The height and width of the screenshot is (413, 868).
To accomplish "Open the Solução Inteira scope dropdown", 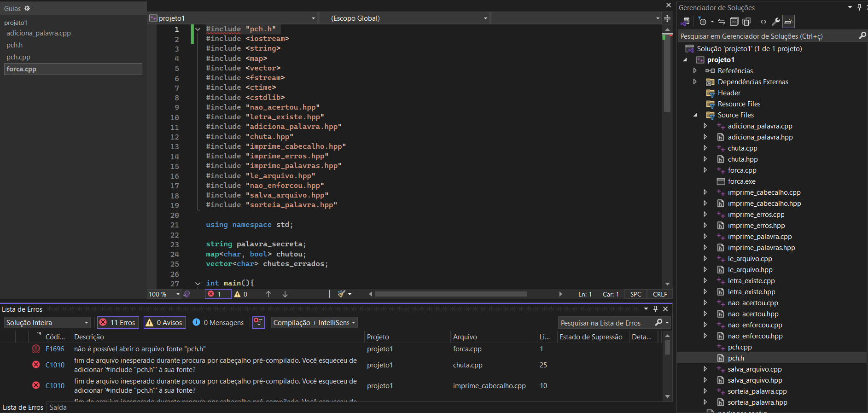I will click(47, 323).
